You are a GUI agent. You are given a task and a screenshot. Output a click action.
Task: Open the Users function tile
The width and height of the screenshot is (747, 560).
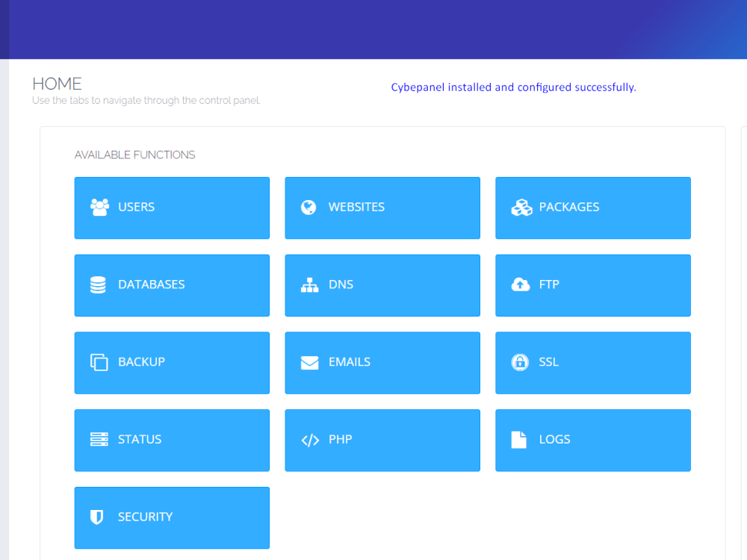pos(172,208)
